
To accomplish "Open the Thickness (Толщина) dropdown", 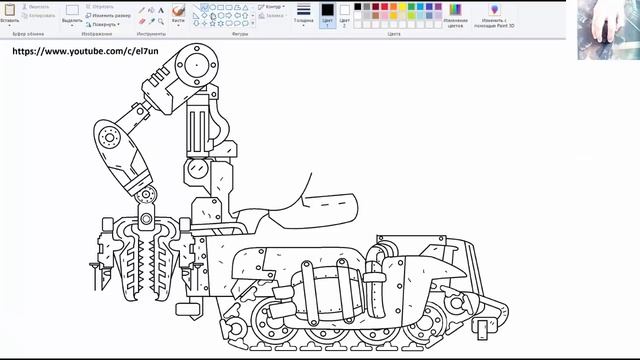I will [304, 16].
